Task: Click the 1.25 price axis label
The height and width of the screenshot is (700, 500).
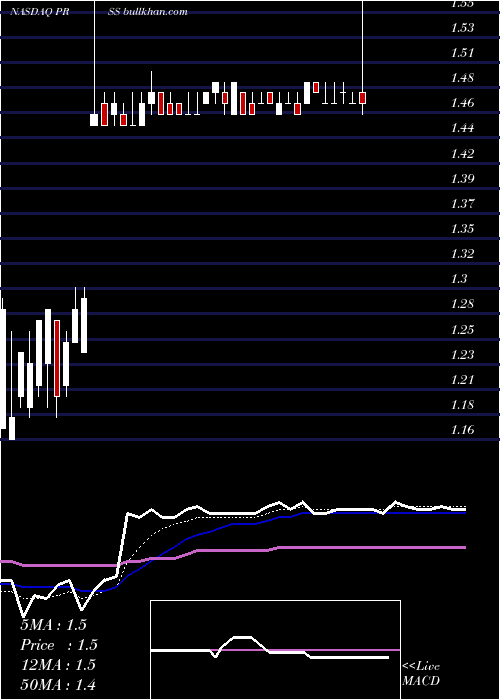Action: click(x=462, y=329)
